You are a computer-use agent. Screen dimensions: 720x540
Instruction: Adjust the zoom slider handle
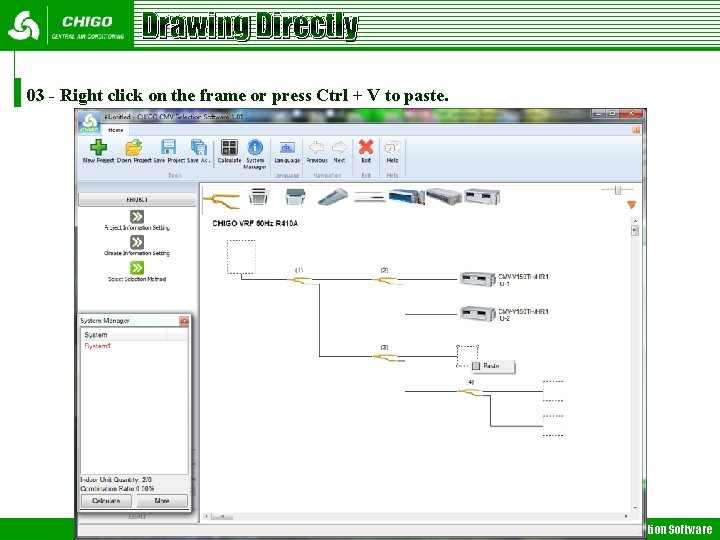(618, 190)
